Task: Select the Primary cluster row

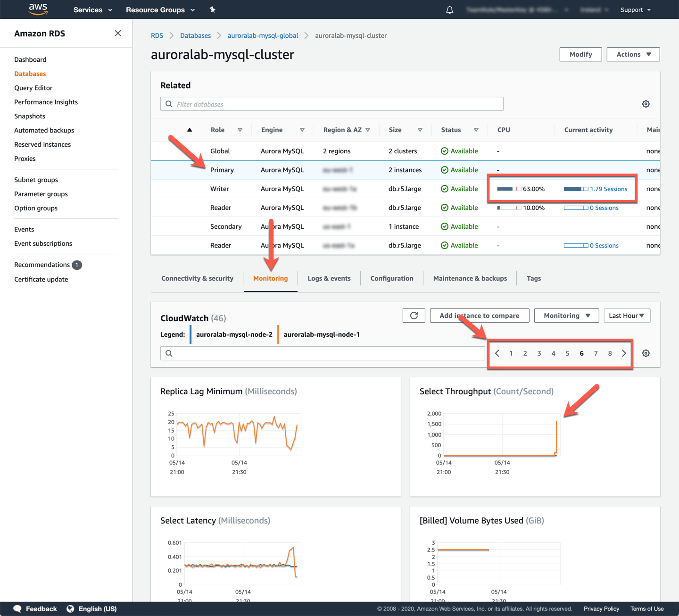Action: click(405, 170)
